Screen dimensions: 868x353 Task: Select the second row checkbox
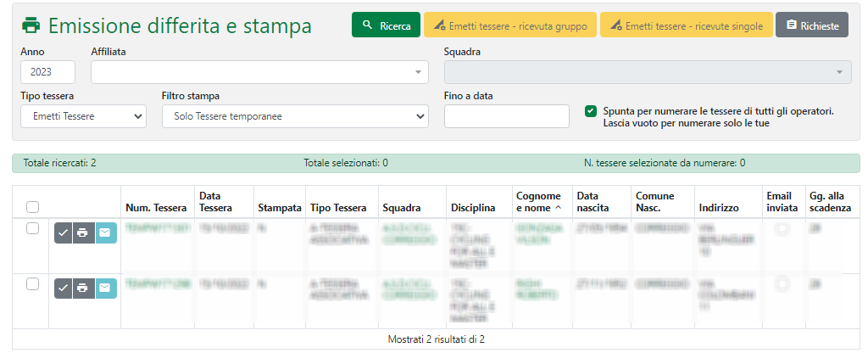tap(32, 284)
